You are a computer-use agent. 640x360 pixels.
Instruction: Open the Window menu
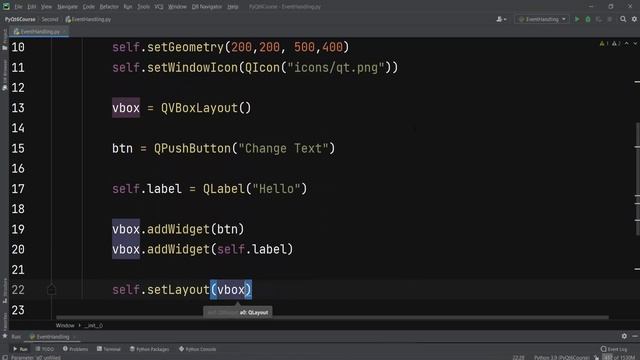click(177, 7)
